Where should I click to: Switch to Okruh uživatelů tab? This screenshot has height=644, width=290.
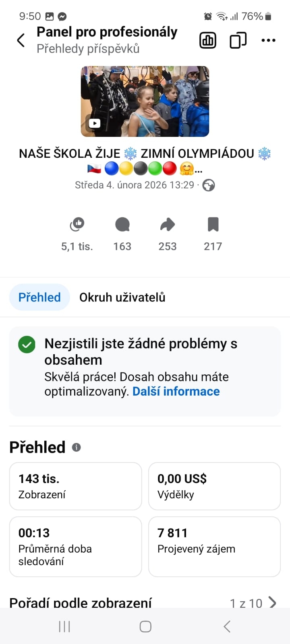coord(122,297)
